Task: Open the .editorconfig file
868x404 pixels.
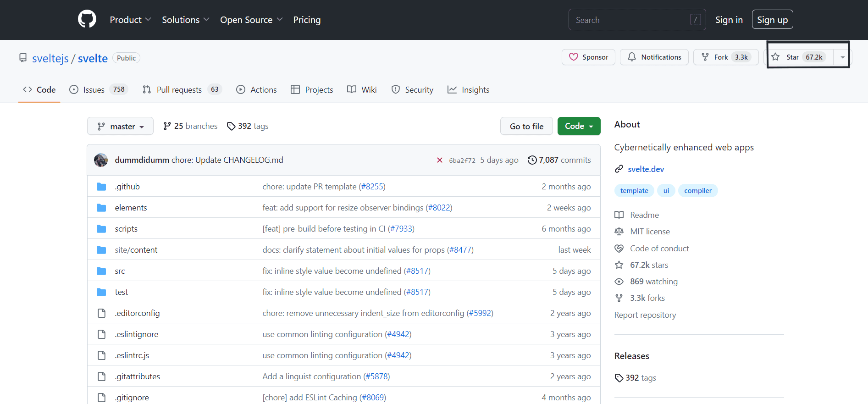Action: 137,313
